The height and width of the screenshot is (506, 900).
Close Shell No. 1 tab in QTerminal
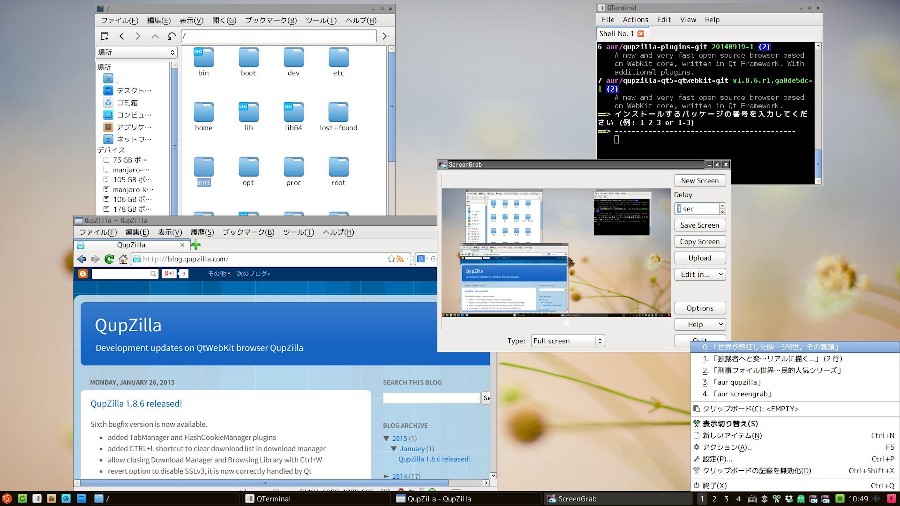[641, 34]
